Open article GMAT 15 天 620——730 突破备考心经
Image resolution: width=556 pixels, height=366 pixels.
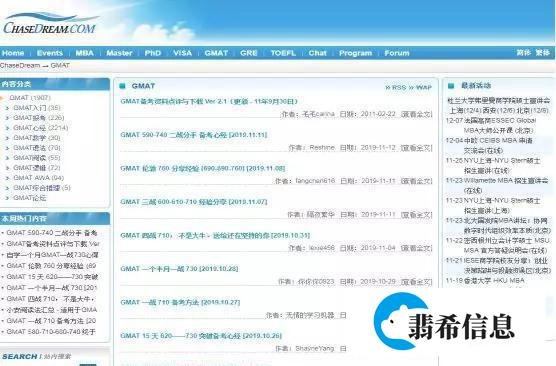(201, 336)
